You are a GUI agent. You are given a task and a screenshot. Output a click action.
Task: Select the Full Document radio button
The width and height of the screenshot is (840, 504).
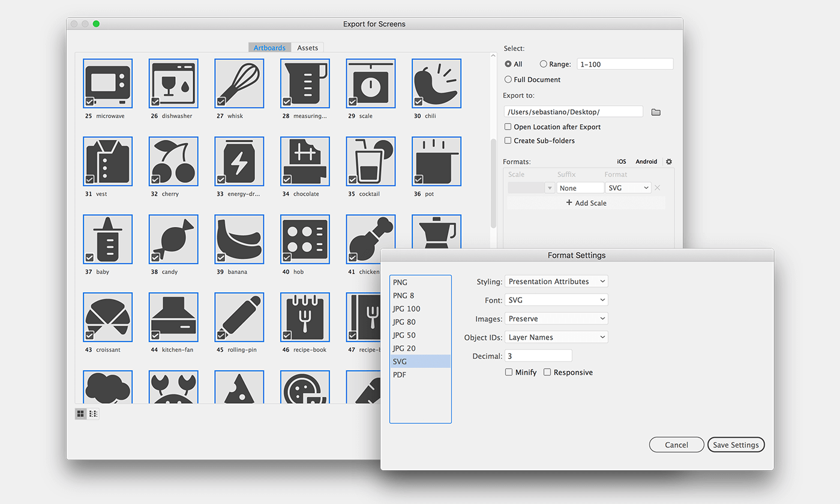coord(507,79)
